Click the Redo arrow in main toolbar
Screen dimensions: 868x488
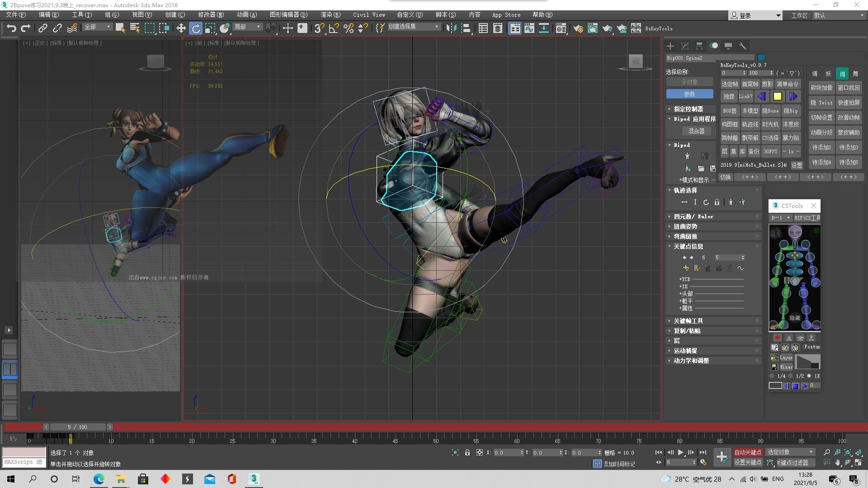(x=26, y=28)
